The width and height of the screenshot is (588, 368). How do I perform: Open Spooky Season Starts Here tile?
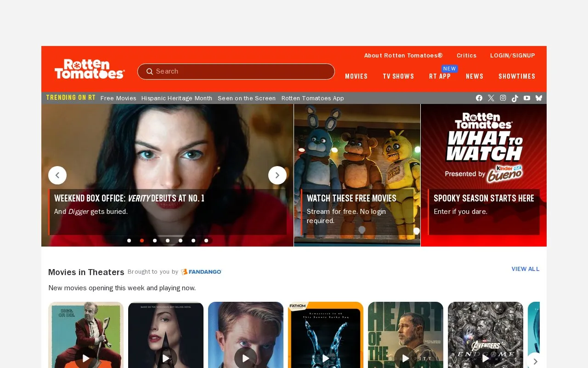coord(484,175)
